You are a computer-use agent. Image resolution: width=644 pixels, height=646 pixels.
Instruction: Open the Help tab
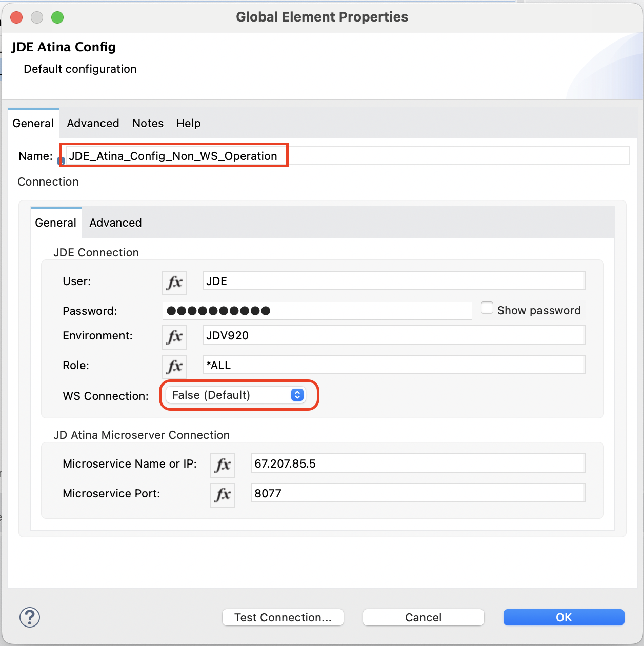(188, 123)
